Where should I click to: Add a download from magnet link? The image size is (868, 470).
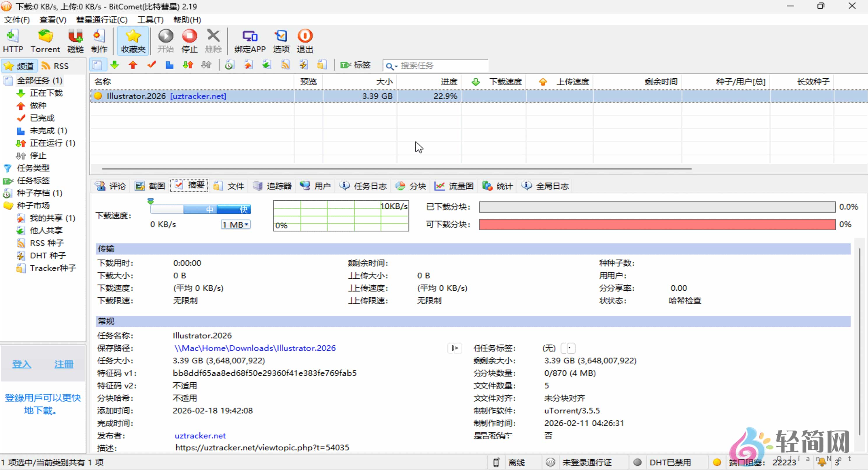pyautogui.click(x=75, y=40)
